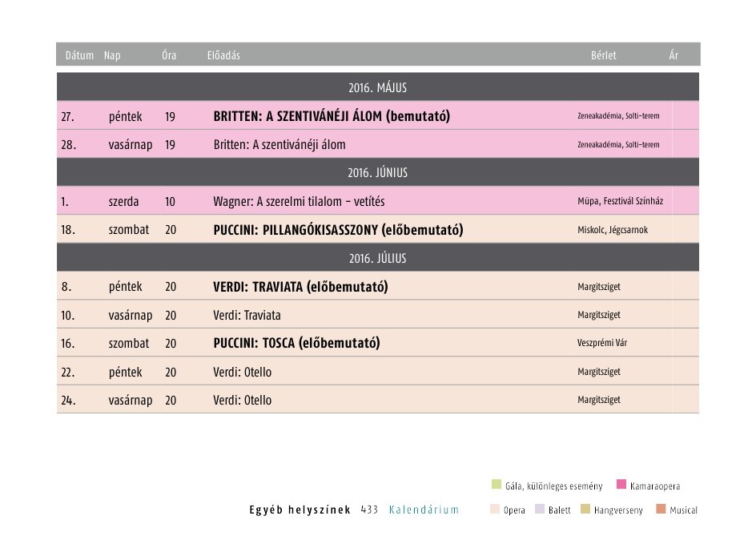Select VERDI: TRAVIATA (előbemutató) row
The width and height of the screenshot is (756, 544).
300,287
